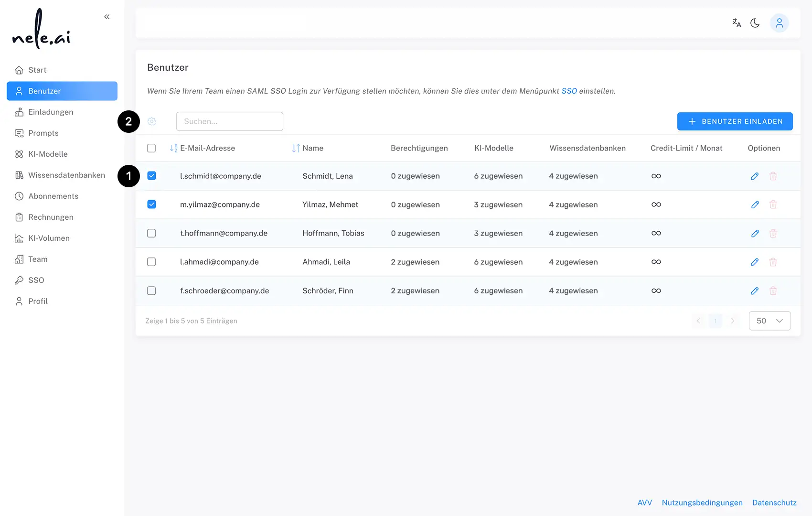Click the Berechtigungen column header
812x516 pixels.
pyautogui.click(x=419, y=148)
